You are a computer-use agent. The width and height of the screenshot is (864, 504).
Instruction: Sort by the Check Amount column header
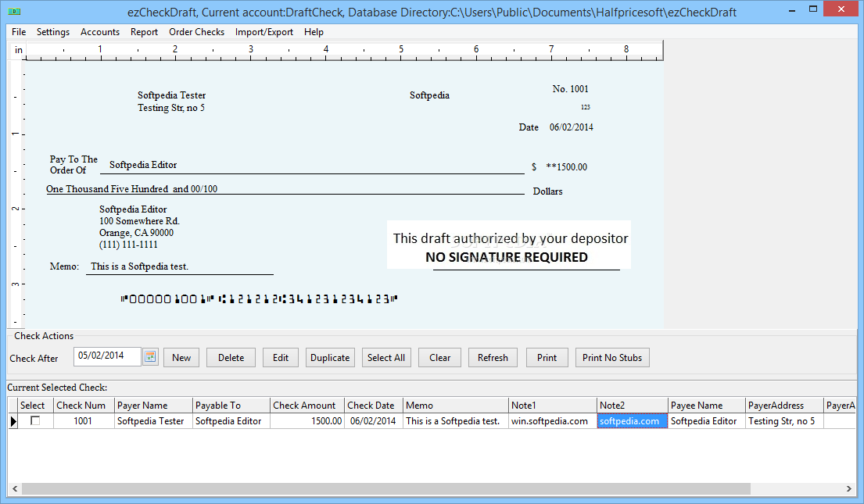307,406
